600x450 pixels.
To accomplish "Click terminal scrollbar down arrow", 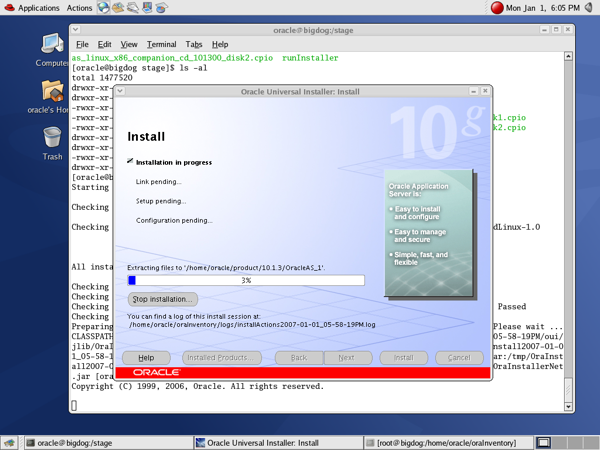I will coord(569,406).
